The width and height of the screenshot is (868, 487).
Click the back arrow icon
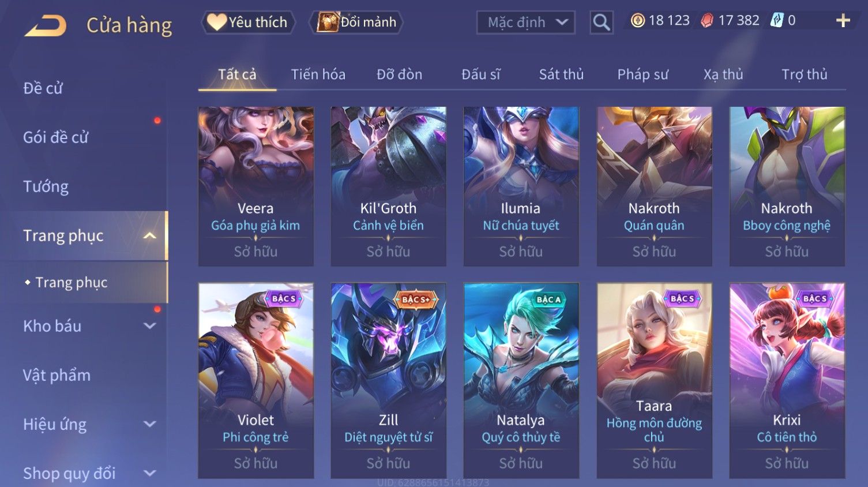[46, 25]
